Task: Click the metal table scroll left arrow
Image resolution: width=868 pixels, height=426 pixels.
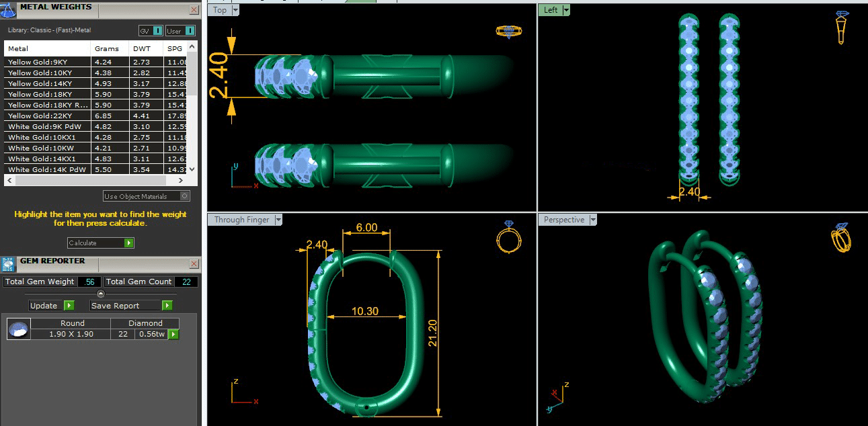Action: 9,181
